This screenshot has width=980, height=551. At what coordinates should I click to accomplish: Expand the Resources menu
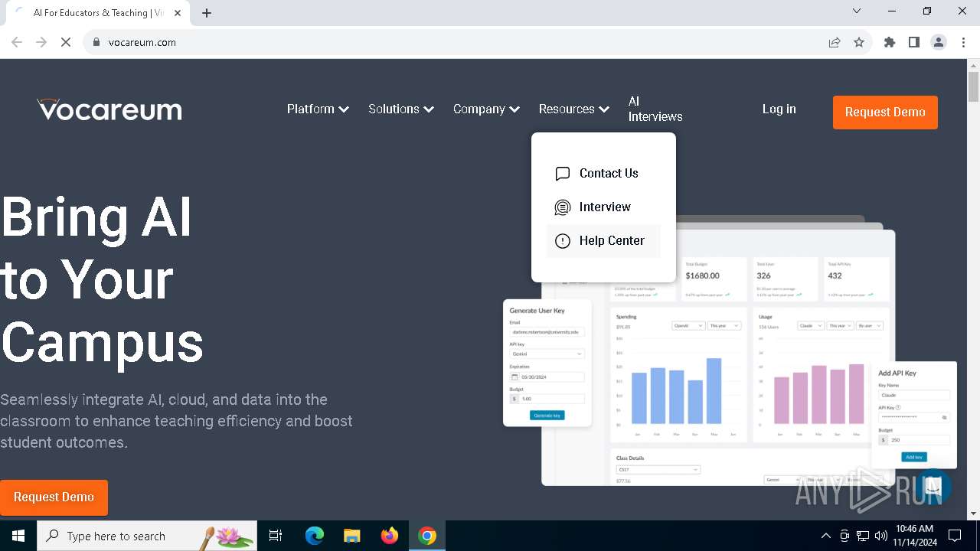(573, 109)
